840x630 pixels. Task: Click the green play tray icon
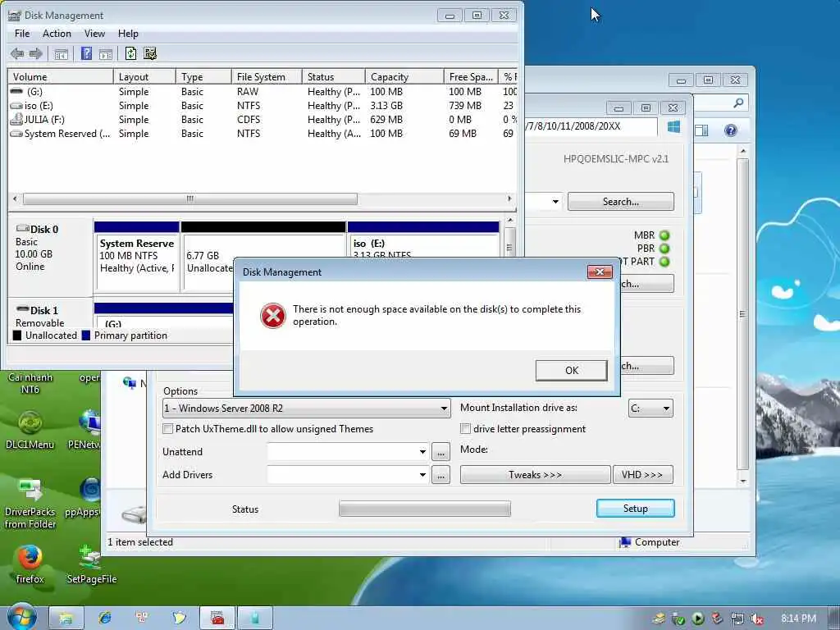pyautogui.click(x=697, y=619)
